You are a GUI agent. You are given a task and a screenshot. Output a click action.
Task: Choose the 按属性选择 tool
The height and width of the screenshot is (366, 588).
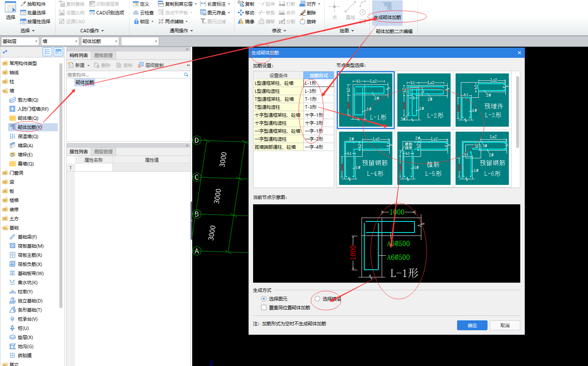[35, 21]
